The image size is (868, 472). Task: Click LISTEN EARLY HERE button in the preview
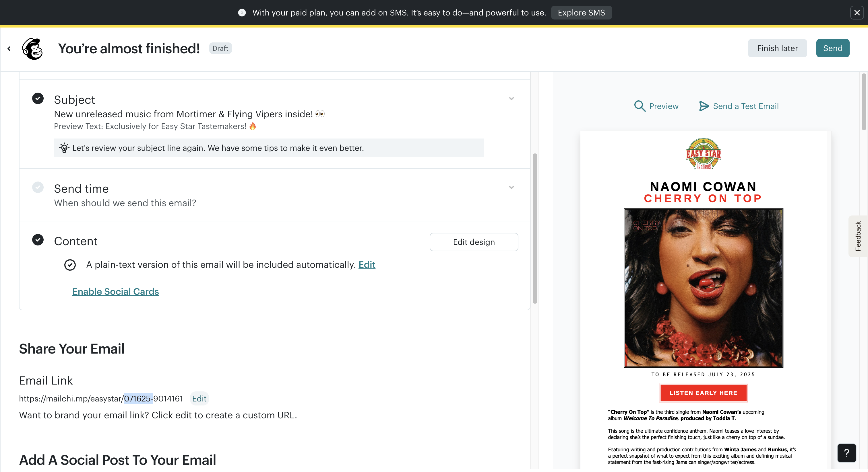pyautogui.click(x=703, y=393)
